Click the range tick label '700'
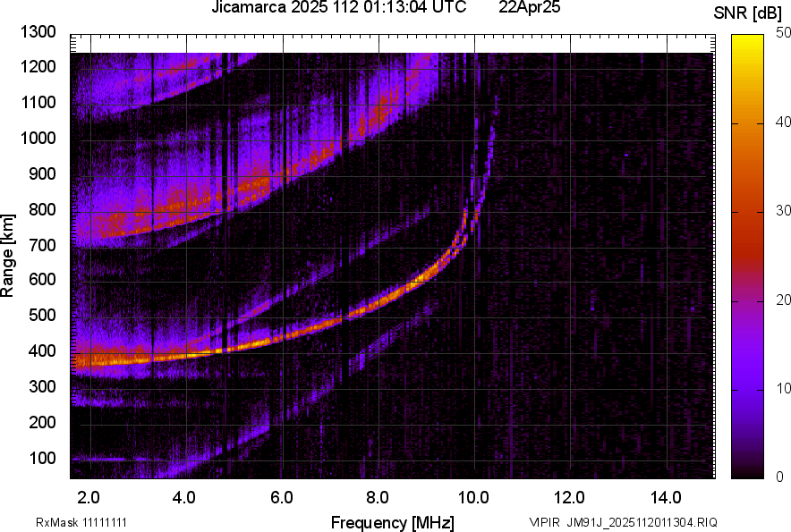 [42, 245]
